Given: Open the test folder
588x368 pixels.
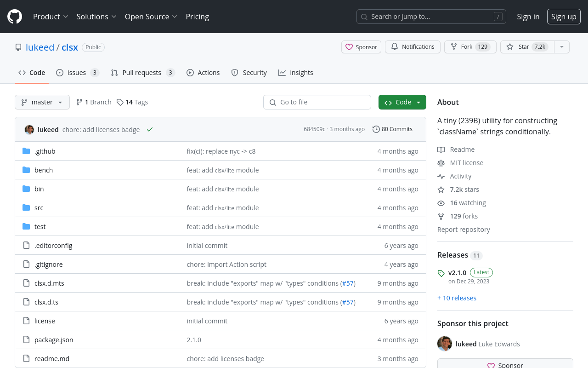Looking at the screenshot, I should click(40, 227).
